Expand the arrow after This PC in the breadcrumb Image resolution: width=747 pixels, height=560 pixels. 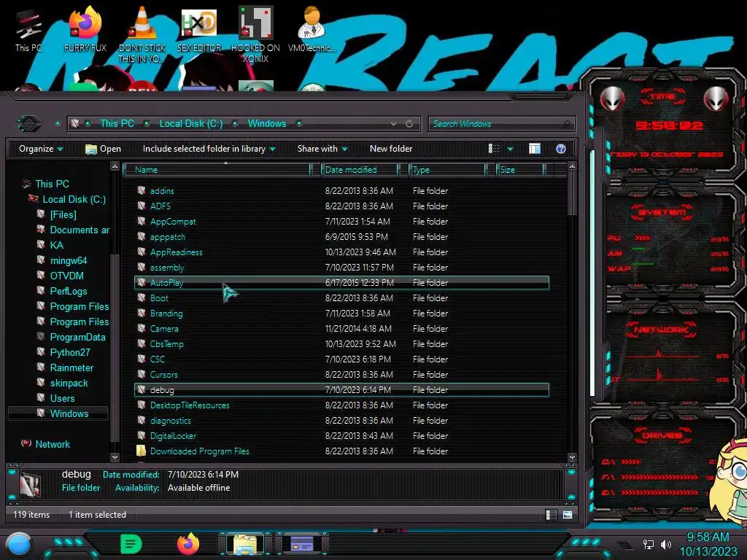[x=147, y=124]
